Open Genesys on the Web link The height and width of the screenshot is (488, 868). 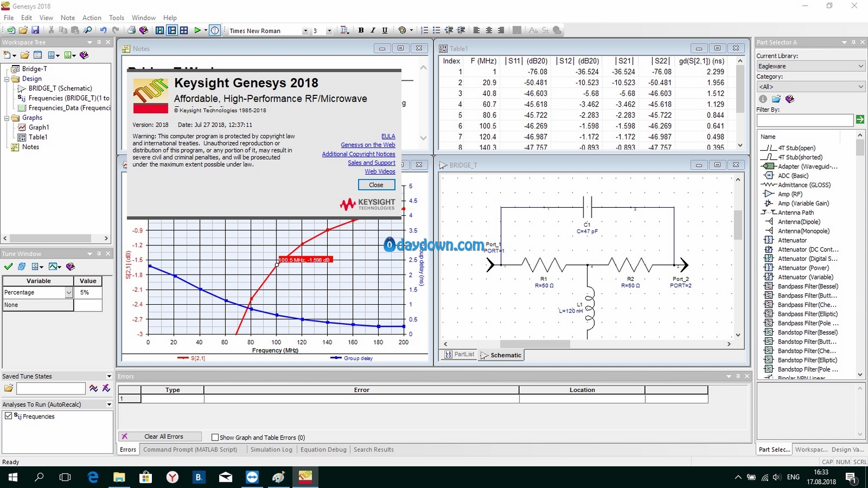click(x=368, y=145)
